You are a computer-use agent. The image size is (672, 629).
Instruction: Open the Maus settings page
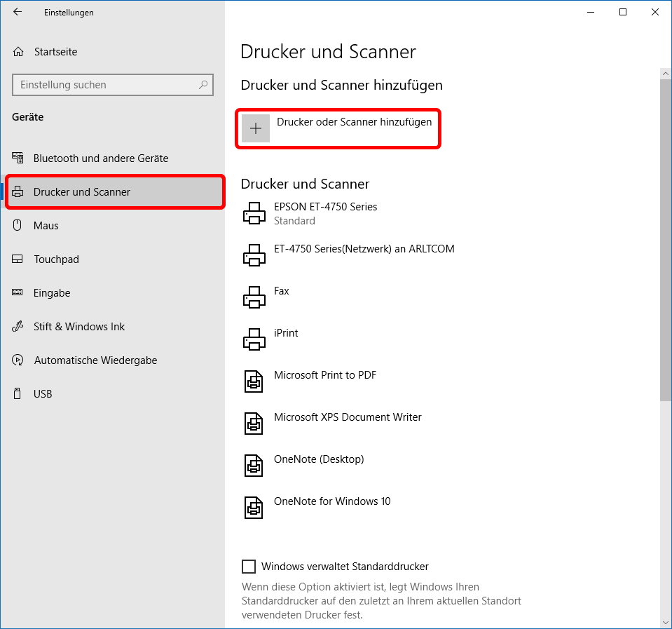pyautogui.click(x=46, y=226)
